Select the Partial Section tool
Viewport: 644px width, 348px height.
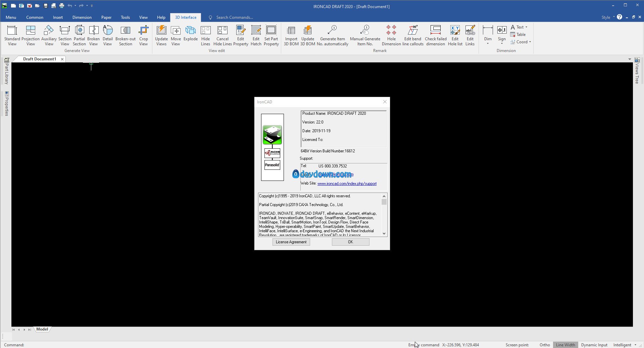79,35
